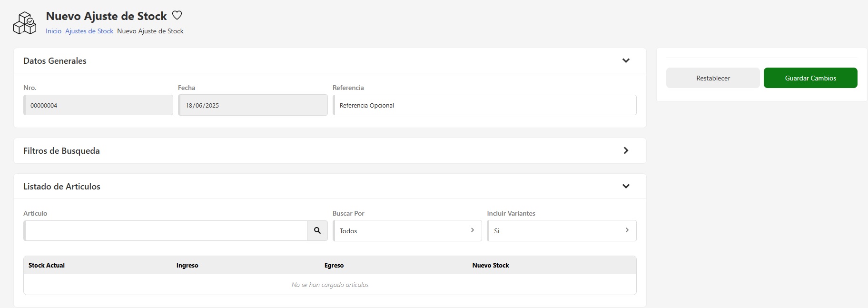
Task: Collapse the Datos Generales section chevron
Action: 626,60
